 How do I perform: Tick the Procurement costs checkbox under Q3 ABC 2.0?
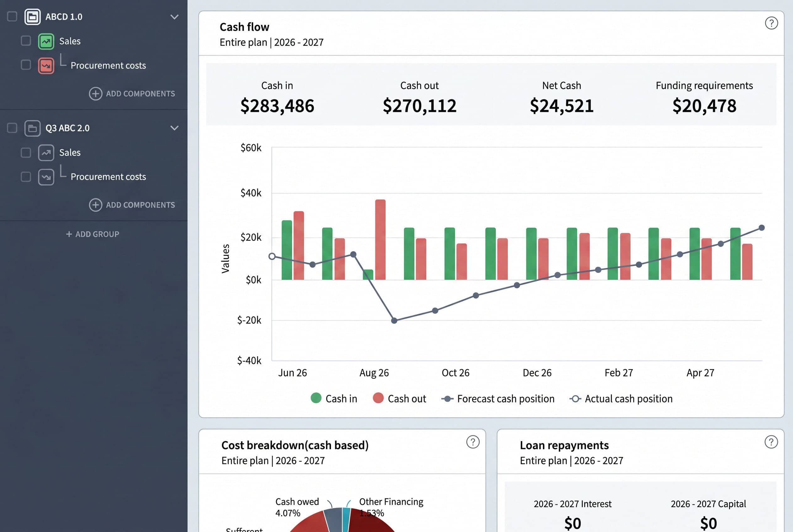coord(26,176)
